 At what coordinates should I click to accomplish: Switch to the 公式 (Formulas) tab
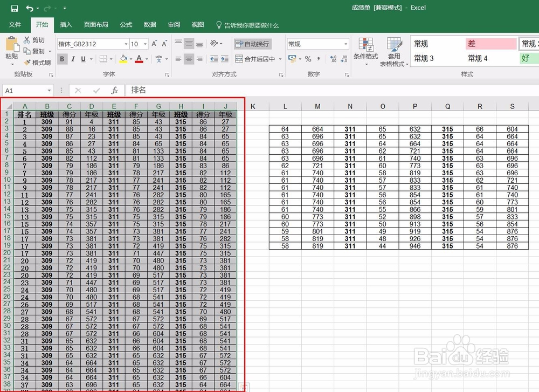(x=126, y=25)
